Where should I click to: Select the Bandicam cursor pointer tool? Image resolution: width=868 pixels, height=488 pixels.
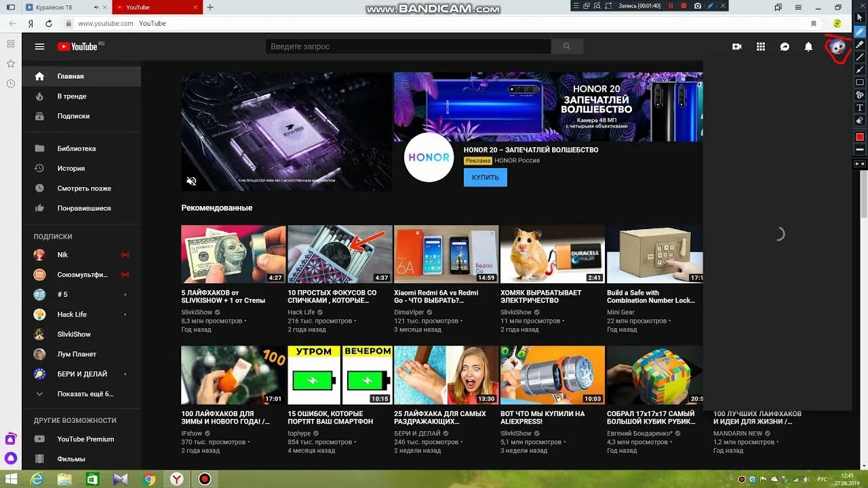[x=860, y=17]
